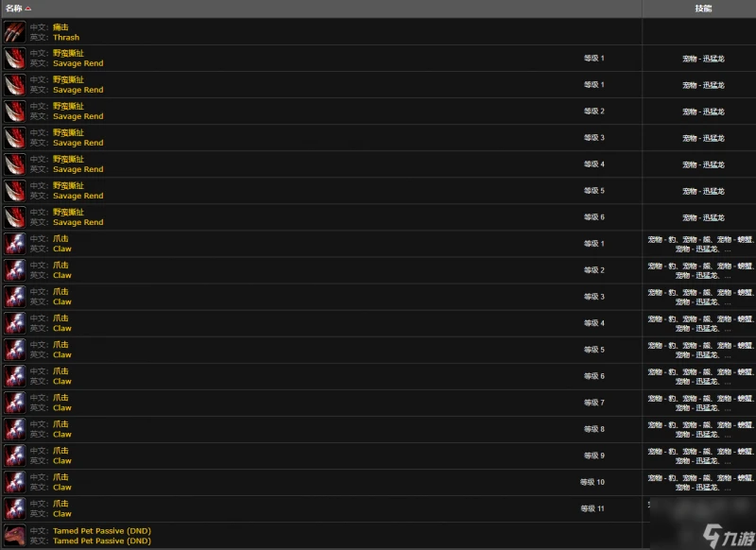Open Claw level 2 name link
The width and height of the screenshot is (756, 550).
[x=61, y=275]
